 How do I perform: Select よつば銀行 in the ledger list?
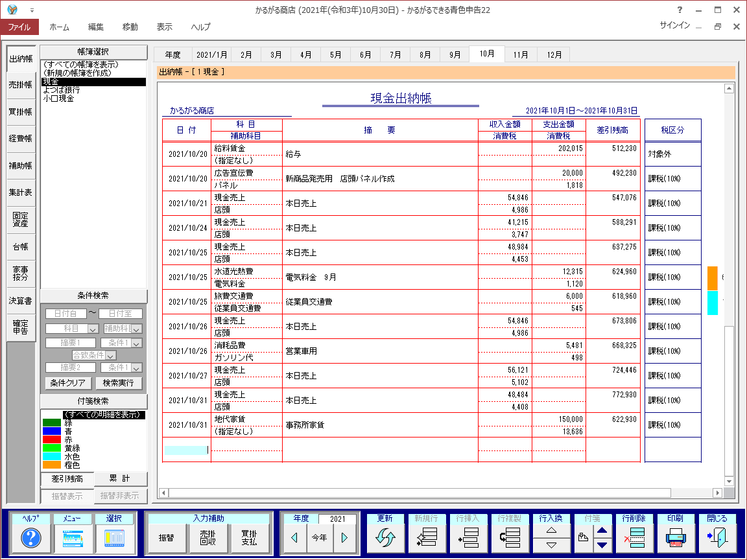[62, 90]
